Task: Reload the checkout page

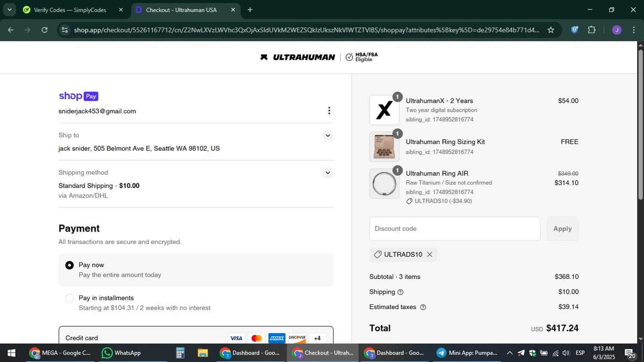Action: pyautogui.click(x=45, y=30)
